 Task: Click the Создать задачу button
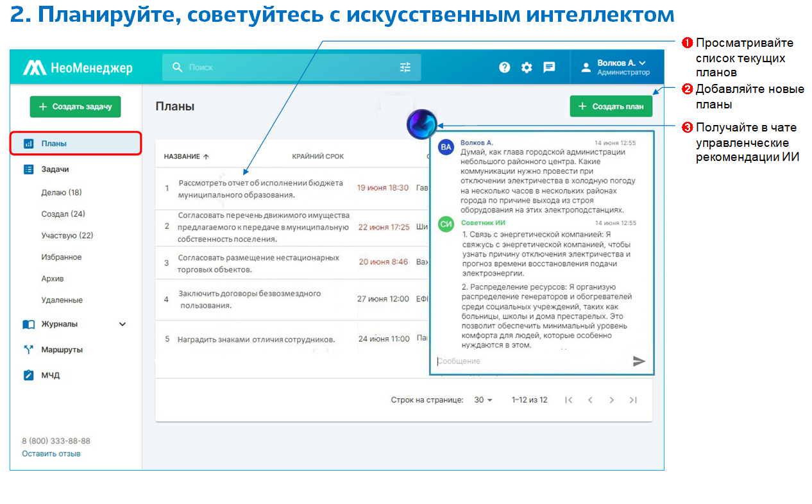pyautogui.click(x=75, y=106)
